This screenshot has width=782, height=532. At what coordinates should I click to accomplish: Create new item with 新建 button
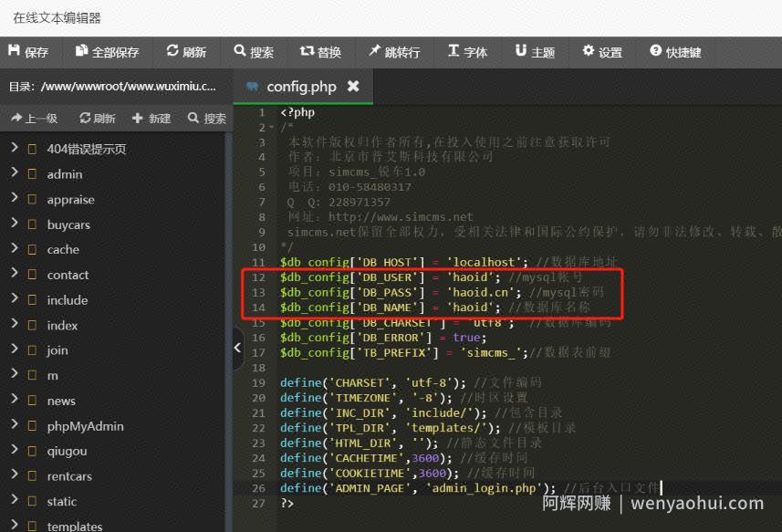pos(151,118)
